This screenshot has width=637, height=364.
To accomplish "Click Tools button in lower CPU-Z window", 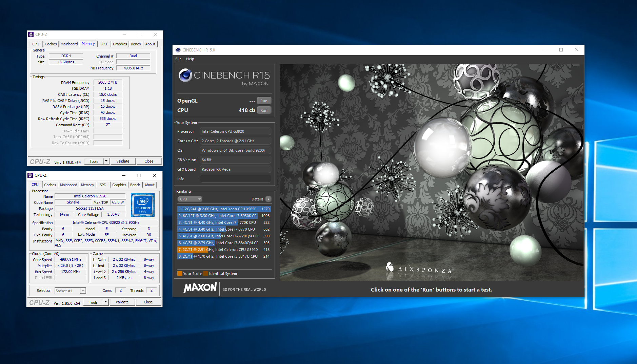I will tap(93, 302).
